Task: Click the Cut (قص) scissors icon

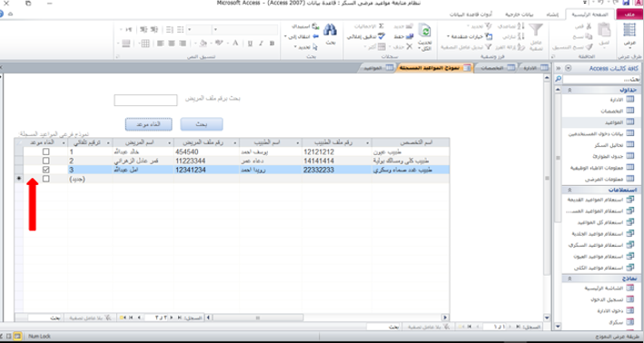Action: click(x=590, y=26)
